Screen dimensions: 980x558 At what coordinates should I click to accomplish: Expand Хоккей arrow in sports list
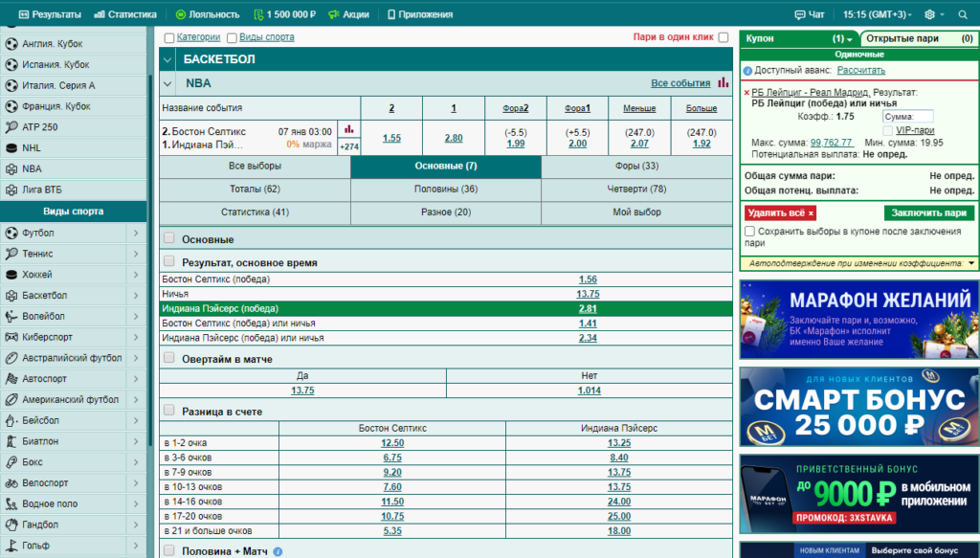coord(136,275)
